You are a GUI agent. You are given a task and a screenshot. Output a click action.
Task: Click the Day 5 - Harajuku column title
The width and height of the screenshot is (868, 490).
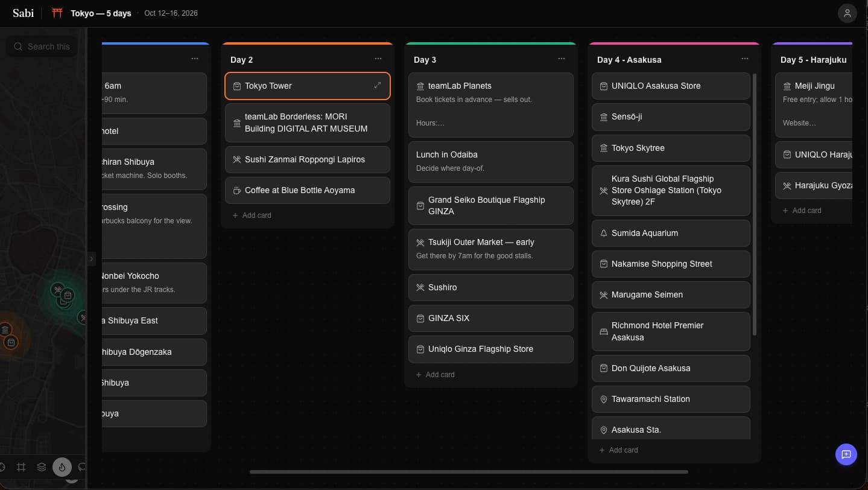click(814, 60)
